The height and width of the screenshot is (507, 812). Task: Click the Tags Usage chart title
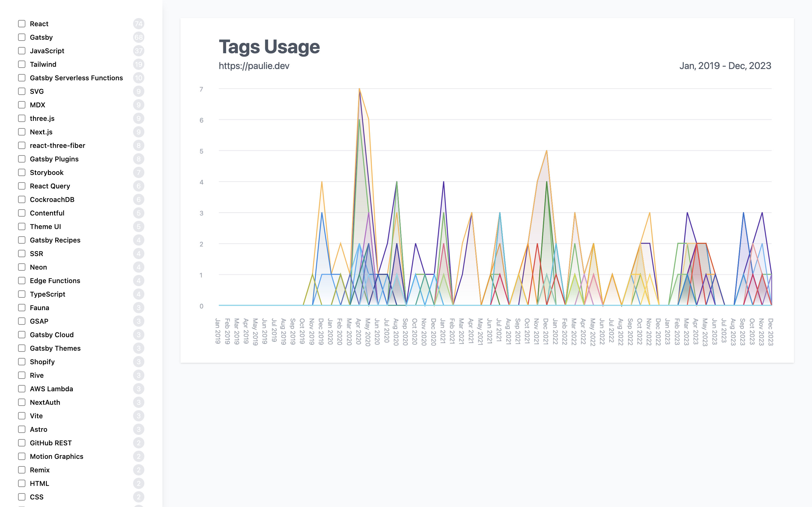click(x=269, y=46)
